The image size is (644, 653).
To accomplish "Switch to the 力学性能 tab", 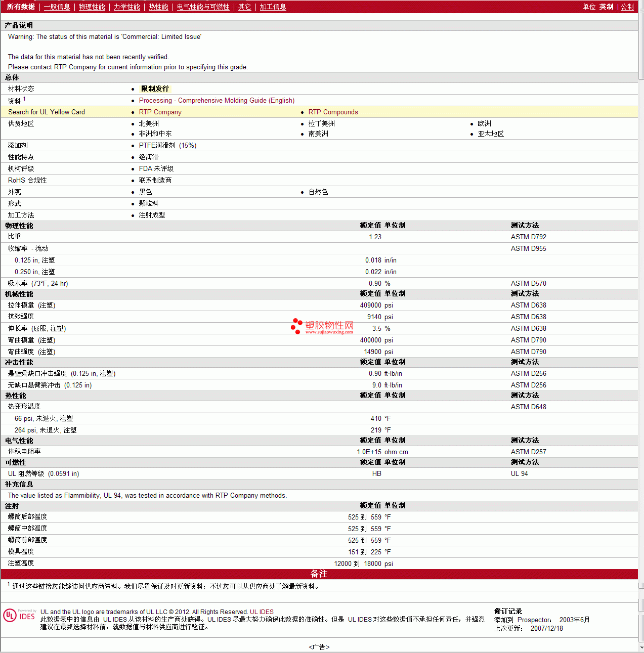I will [x=126, y=7].
